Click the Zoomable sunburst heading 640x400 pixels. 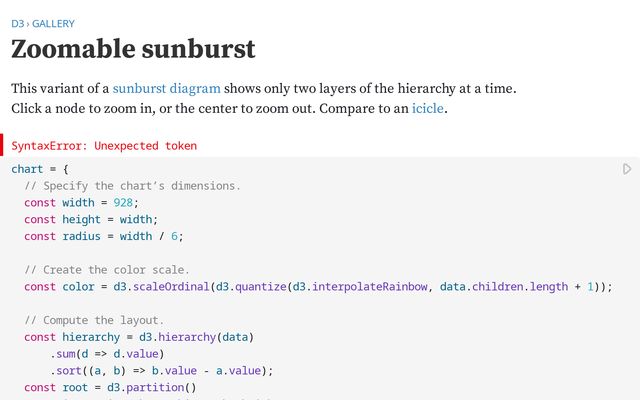(133, 49)
